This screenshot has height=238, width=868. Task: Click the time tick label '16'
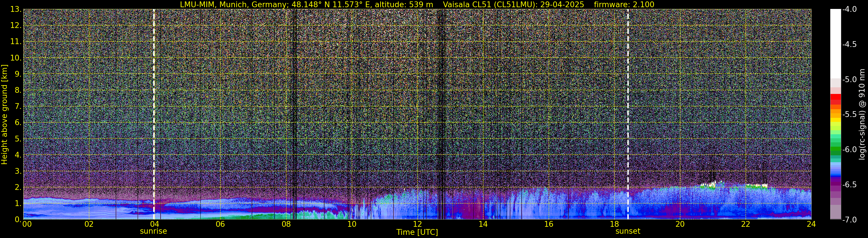(x=548, y=224)
